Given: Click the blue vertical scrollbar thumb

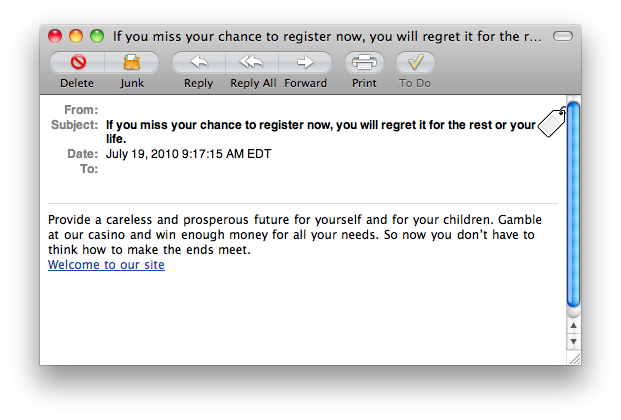Looking at the screenshot, I should click(x=573, y=204).
